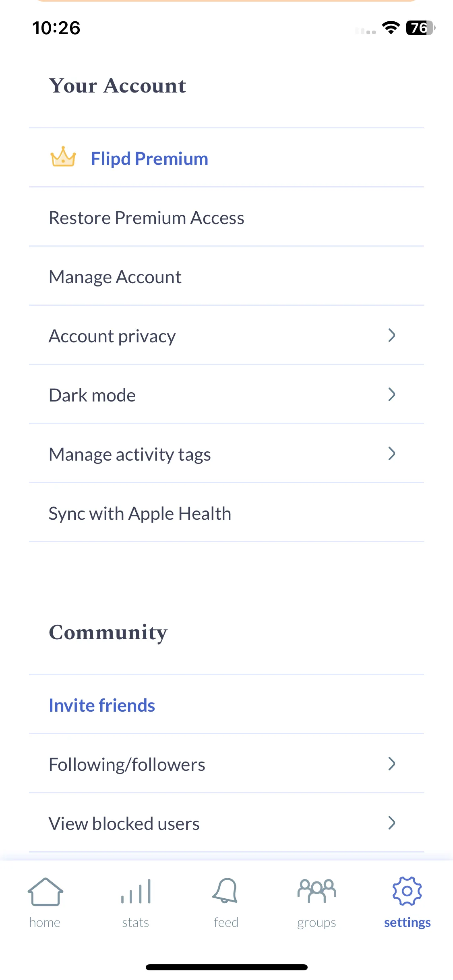This screenshot has height=980, width=453.
Task: Open Manage Account
Action: coord(226,276)
